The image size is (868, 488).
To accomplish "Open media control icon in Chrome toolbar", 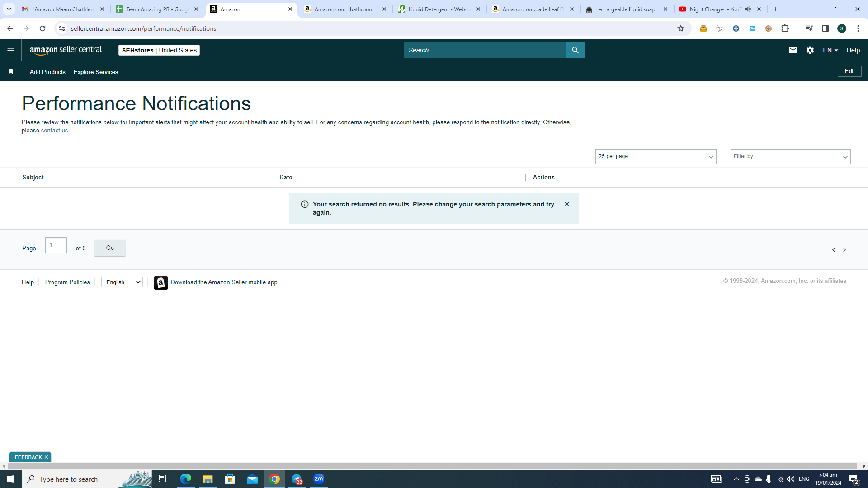I will pyautogui.click(x=809, y=28).
